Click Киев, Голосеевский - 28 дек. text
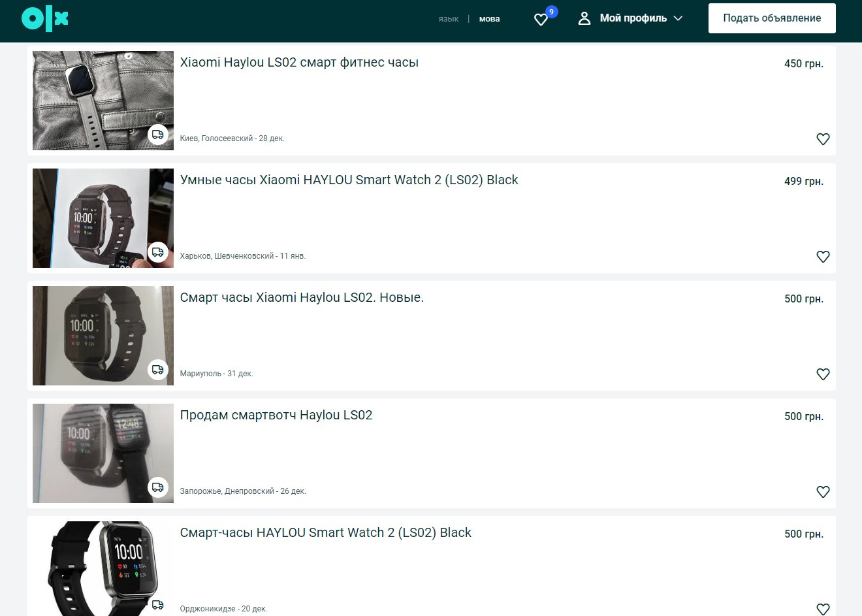The height and width of the screenshot is (616, 862). pos(232,138)
